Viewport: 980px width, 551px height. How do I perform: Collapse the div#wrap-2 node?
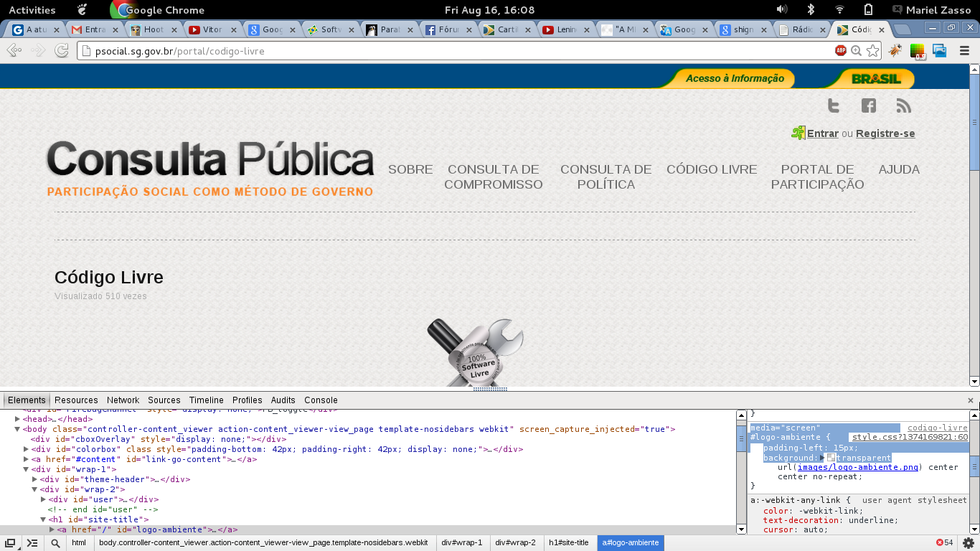pyautogui.click(x=35, y=489)
